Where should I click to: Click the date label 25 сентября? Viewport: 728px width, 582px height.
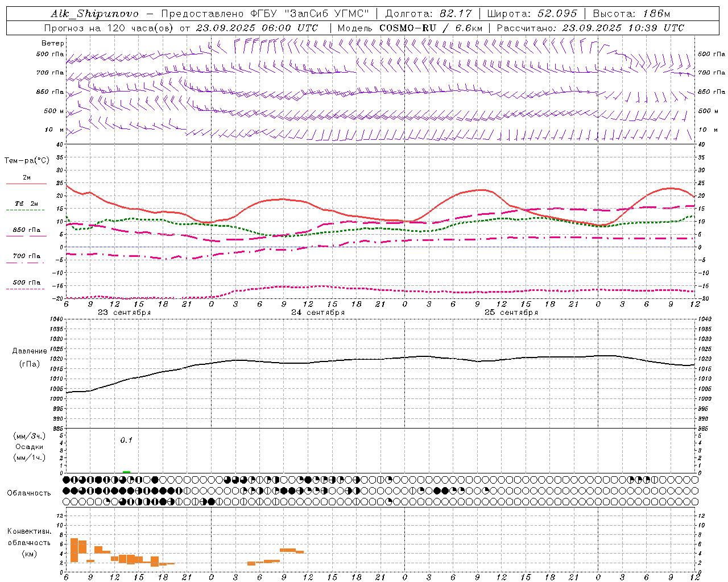511,313
